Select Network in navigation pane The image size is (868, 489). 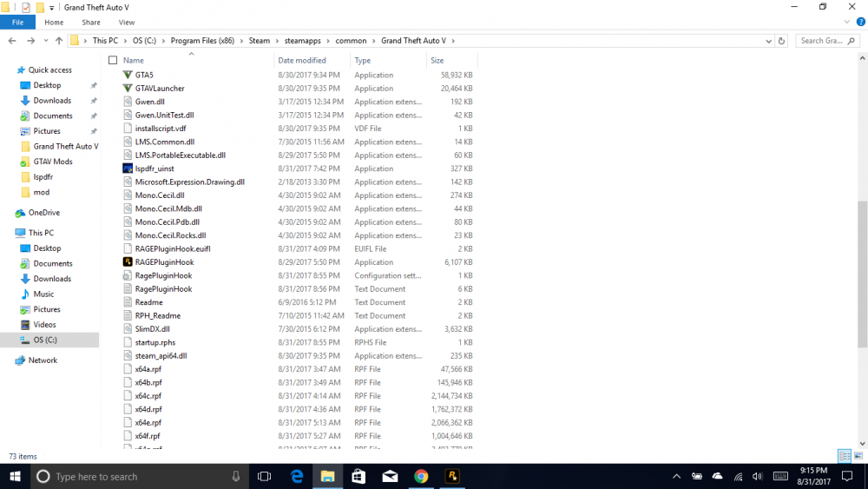pyautogui.click(x=43, y=360)
